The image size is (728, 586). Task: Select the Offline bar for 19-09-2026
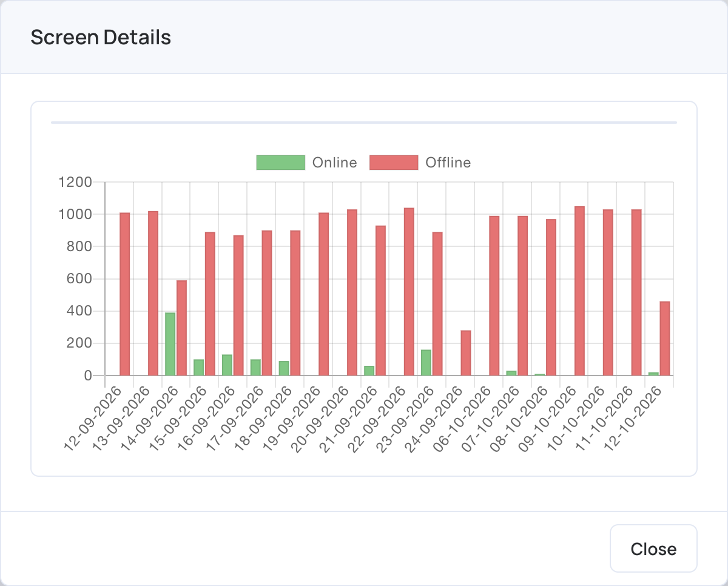coord(323,294)
